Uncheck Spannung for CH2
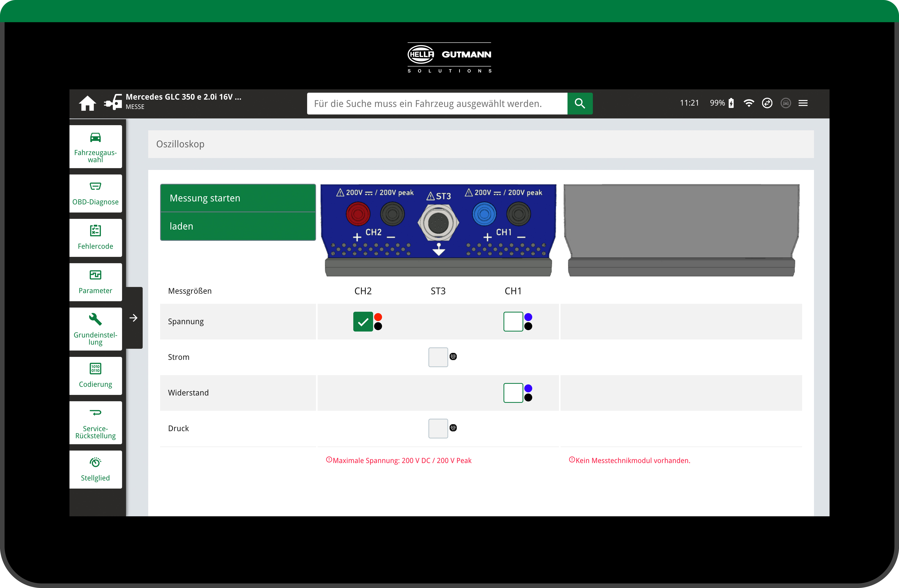The width and height of the screenshot is (899, 588). (363, 321)
